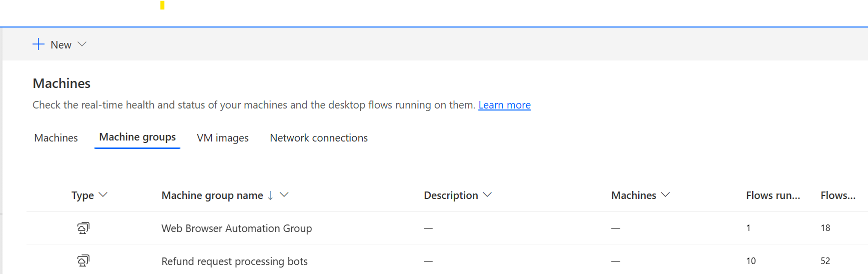Open the Machines column header chevron
This screenshot has width=868, height=274.
pyautogui.click(x=666, y=195)
